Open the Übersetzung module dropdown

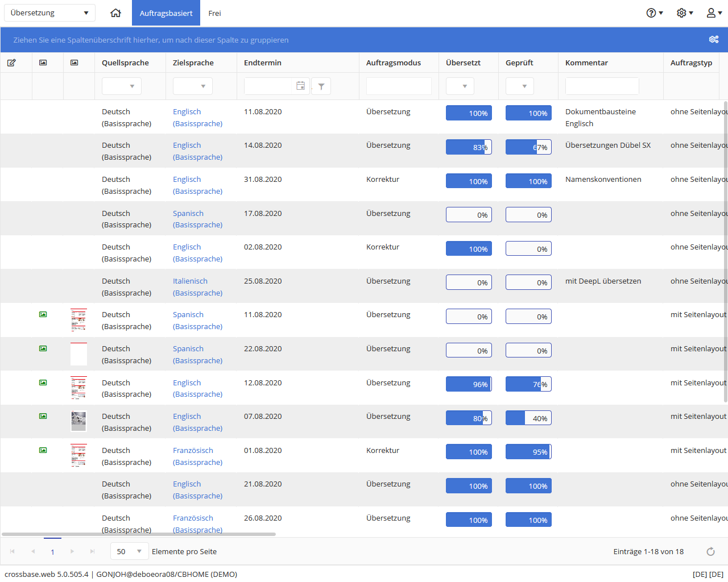[x=49, y=13]
